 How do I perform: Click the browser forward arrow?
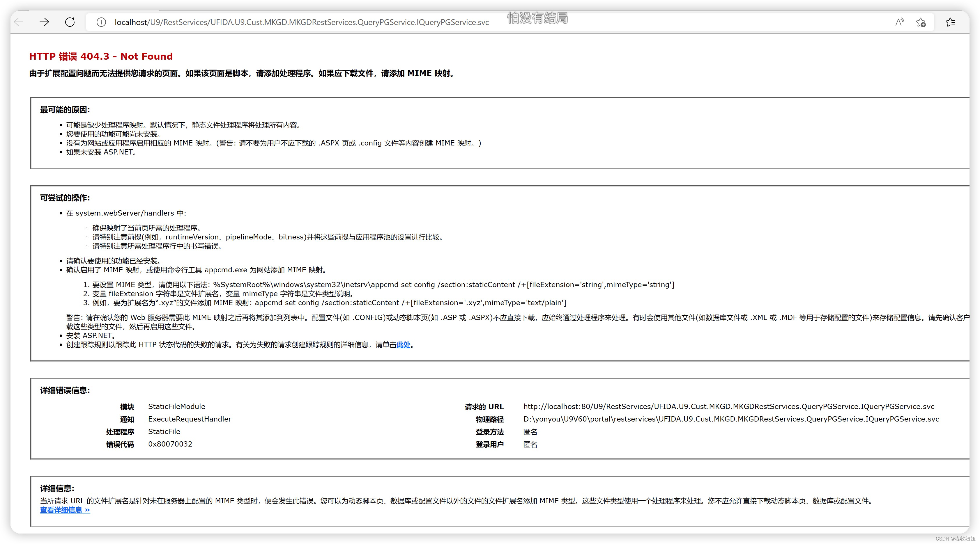point(44,22)
